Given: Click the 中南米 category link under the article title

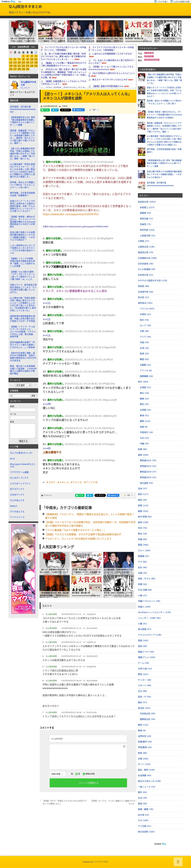Looking at the screenshot, I should (65, 106).
